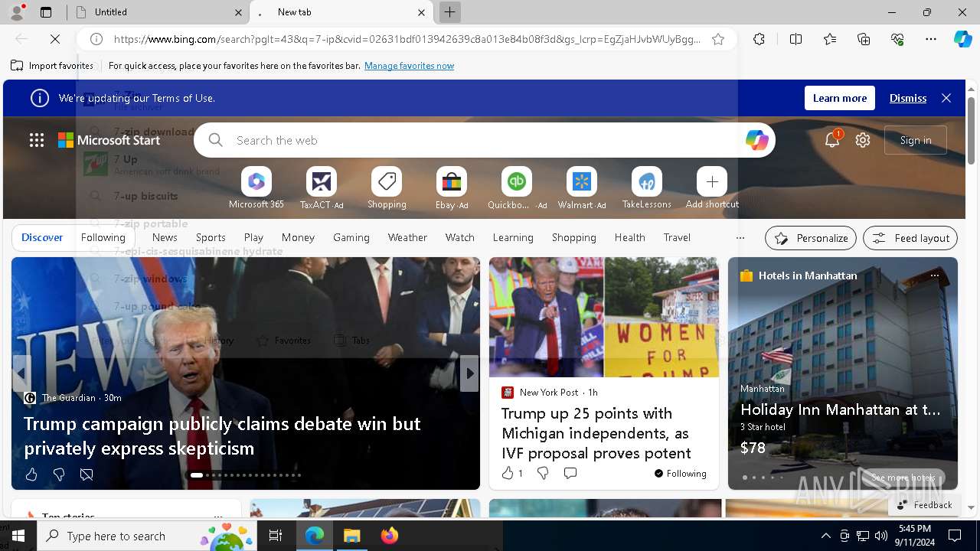
Task: Open volume control in system tray
Action: point(881,536)
